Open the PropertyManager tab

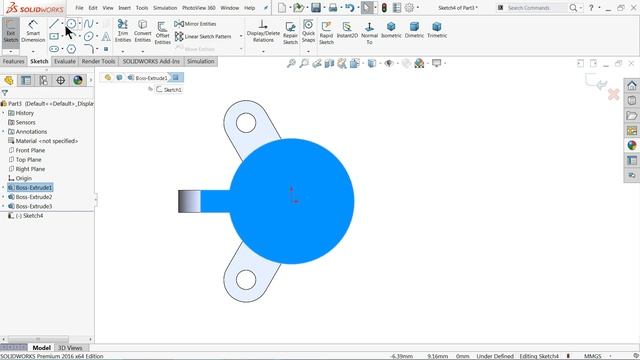pyautogui.click(x=26, y=80)
